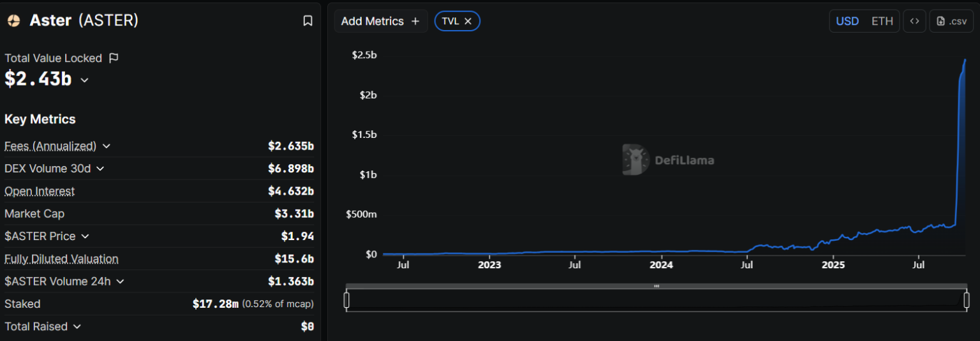Switch chart denomination to USD
Viewport: 980px width, 341px height.
(847, 21)
